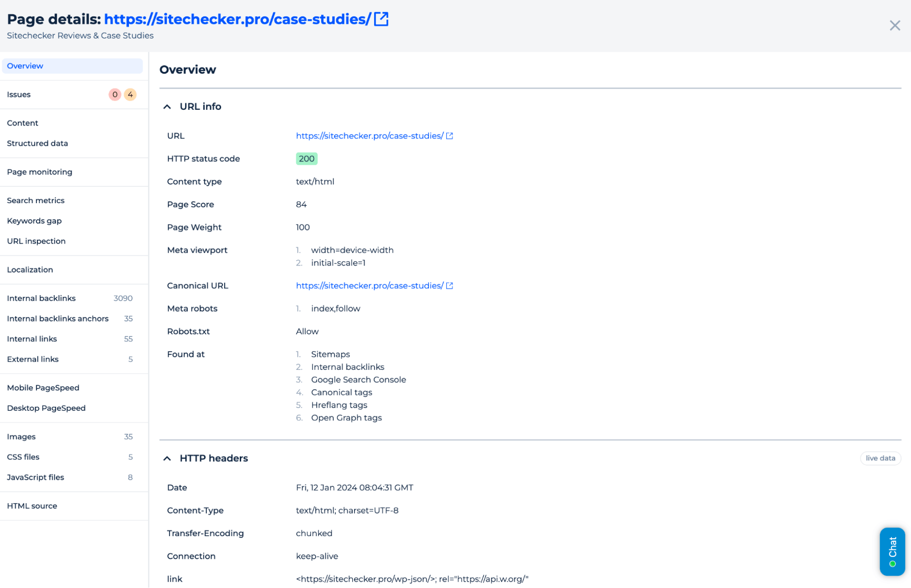Close the page details panel
This screenshot has width=911, height=588.
click(x=895, y=26)
